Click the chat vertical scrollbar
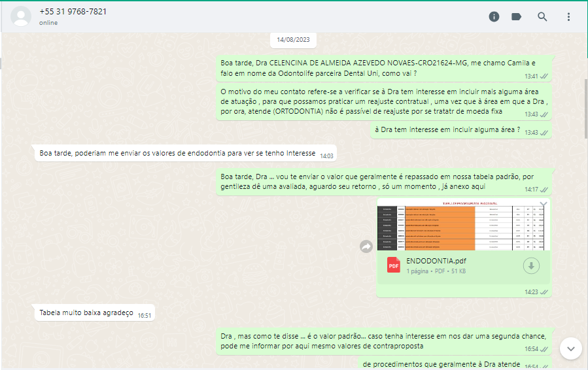588x370 pixels. [586, 109]
